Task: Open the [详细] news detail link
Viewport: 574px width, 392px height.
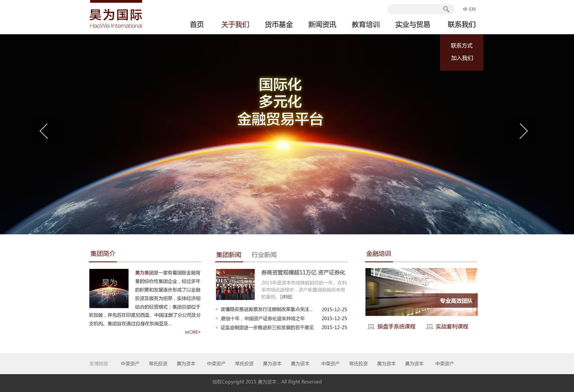Action: [x=286, y=297]
